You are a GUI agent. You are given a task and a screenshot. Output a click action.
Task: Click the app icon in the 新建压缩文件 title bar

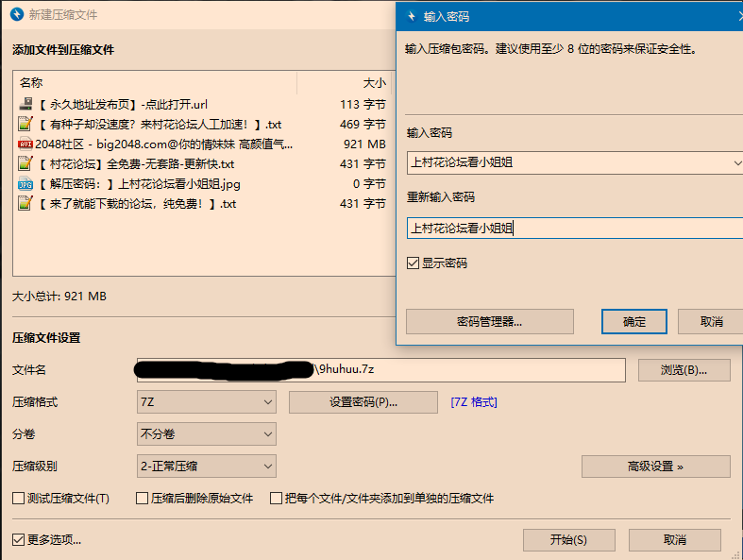15,15
